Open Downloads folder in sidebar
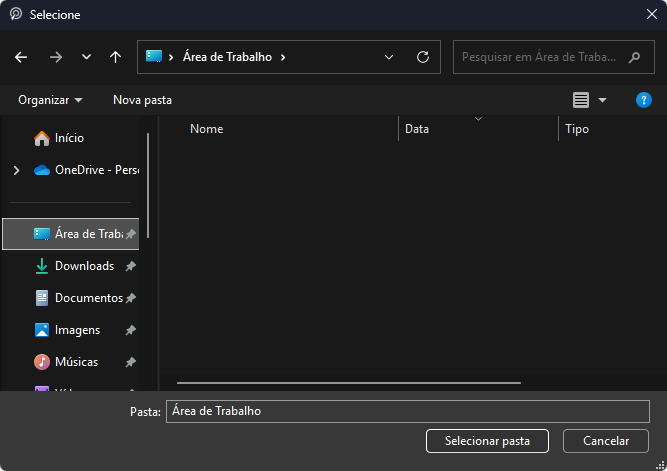Screen dimensions: 667x471 pyautogui.click(x=84, y=266)
